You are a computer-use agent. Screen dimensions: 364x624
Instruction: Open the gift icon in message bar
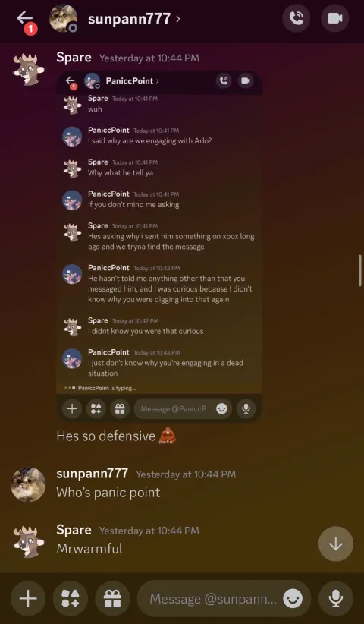click(x=112, y=598)
